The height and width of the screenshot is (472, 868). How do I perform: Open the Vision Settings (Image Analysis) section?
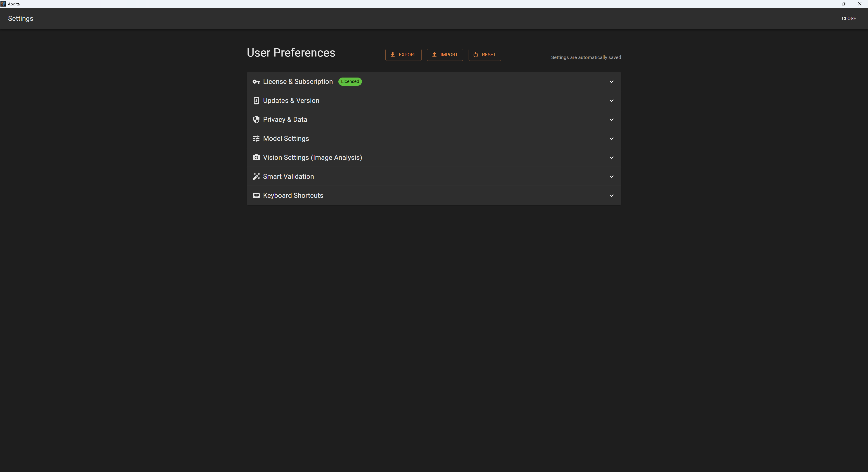(312, 158)
